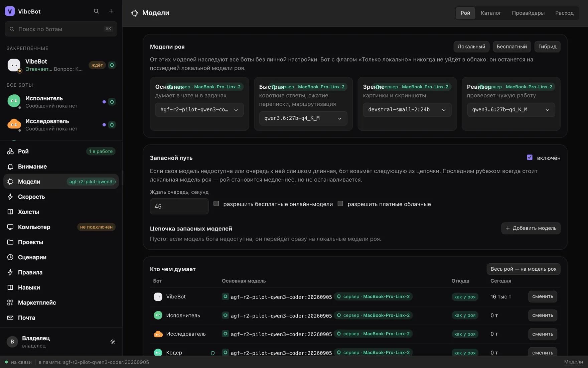Image resolution: width=588 pixels, height=368 pixels.
Task: Click на связи status indicator
Action: (18, 362)
